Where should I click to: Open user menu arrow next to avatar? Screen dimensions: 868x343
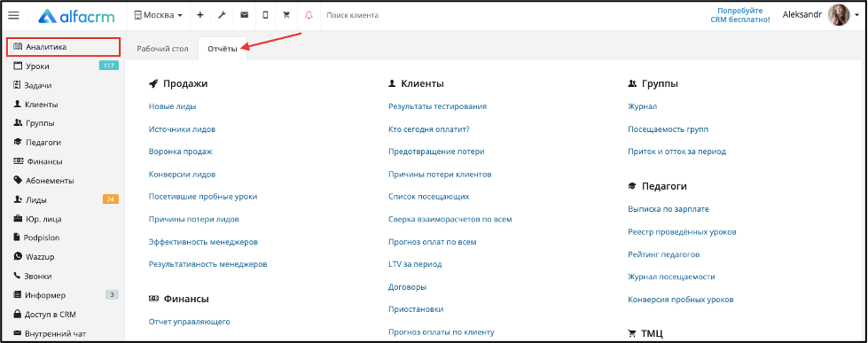pos(857,16)
